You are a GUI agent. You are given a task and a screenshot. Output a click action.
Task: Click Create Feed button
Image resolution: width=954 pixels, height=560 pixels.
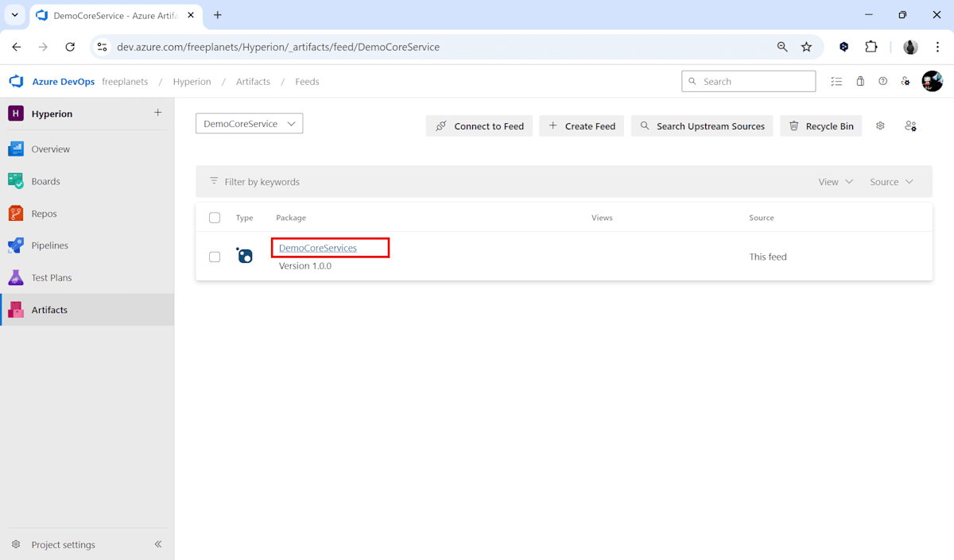[581, 126]
